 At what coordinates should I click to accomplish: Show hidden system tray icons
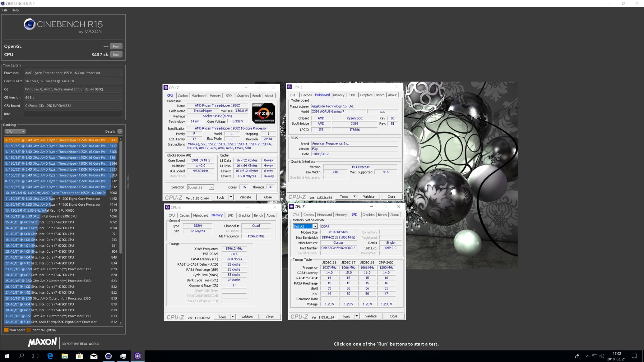point(587,356)
